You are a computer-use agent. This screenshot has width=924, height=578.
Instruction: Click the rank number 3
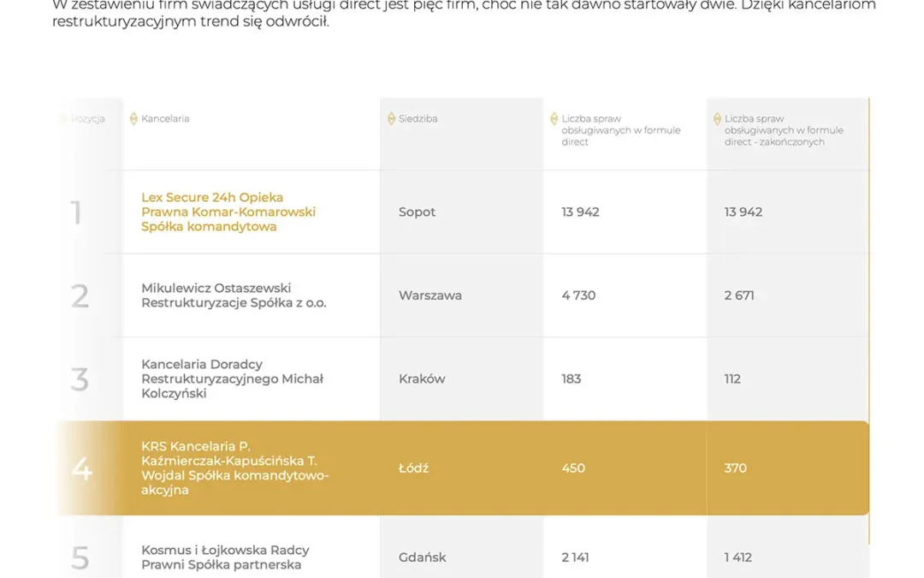(x=80, y=379)
